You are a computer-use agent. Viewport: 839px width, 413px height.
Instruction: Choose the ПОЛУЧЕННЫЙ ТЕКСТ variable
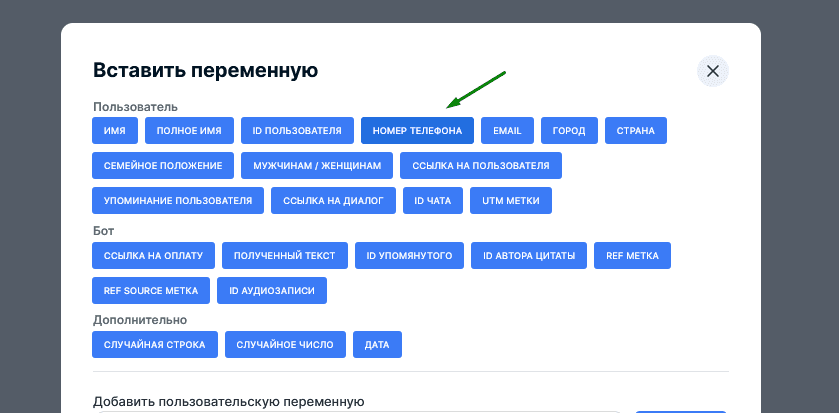coord(285,256)
